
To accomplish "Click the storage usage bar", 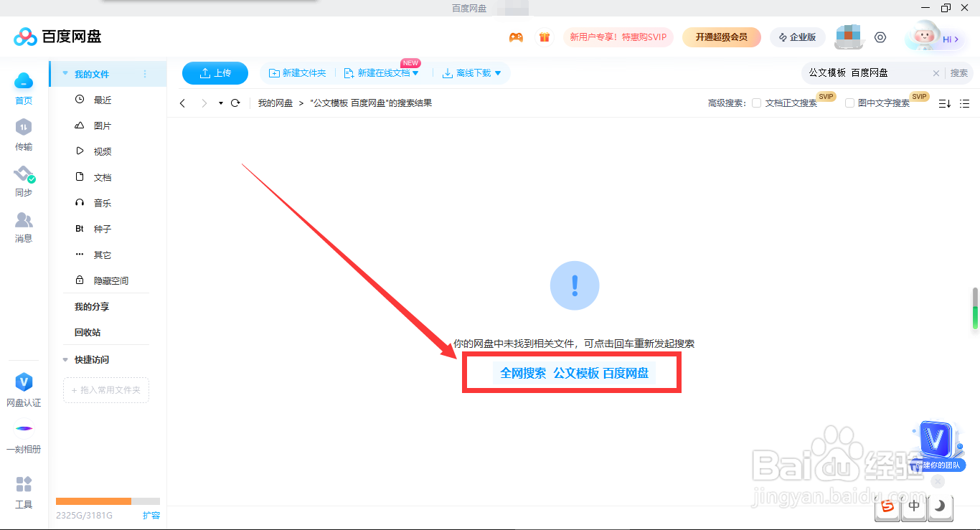I will [x=108, y=501].
